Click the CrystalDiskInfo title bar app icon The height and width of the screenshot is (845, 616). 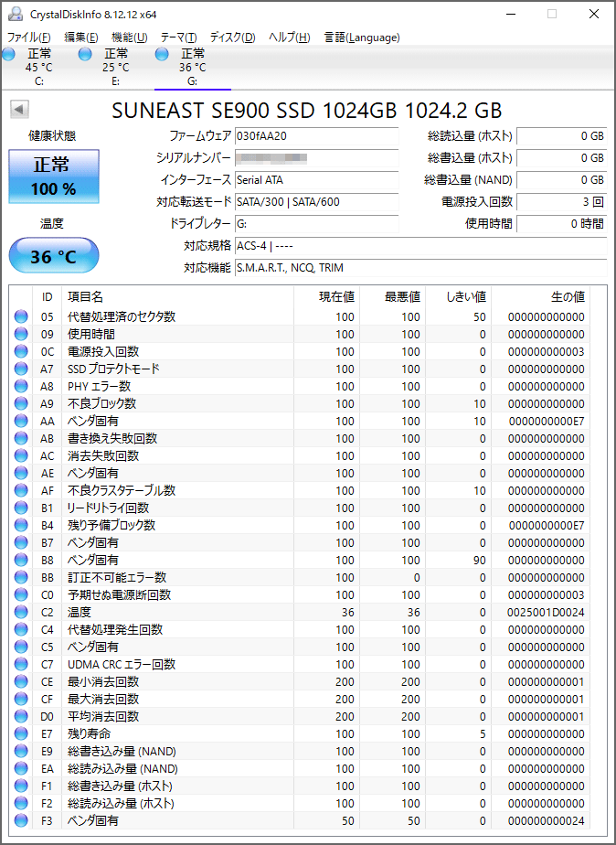coord(16,14)
